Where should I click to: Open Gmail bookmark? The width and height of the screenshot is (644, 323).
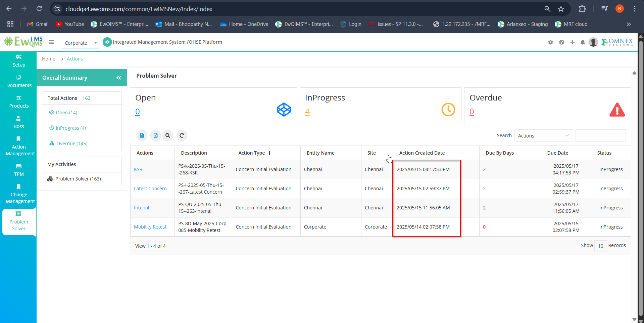[x=38, y=24]
